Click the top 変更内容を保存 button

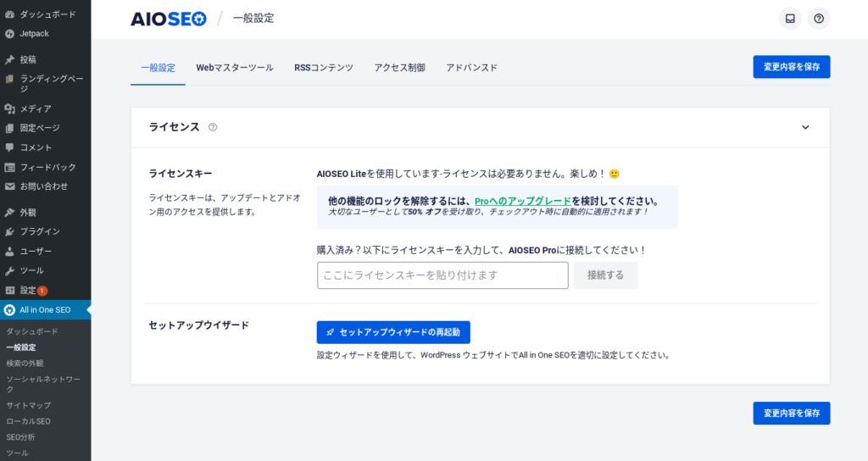[x=792, y=67]
